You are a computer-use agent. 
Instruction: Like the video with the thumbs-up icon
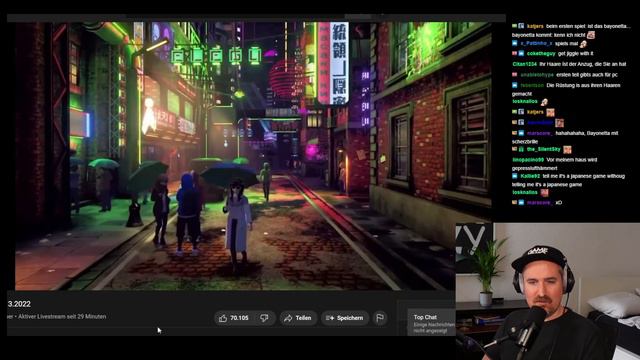[x=223, y=318]
